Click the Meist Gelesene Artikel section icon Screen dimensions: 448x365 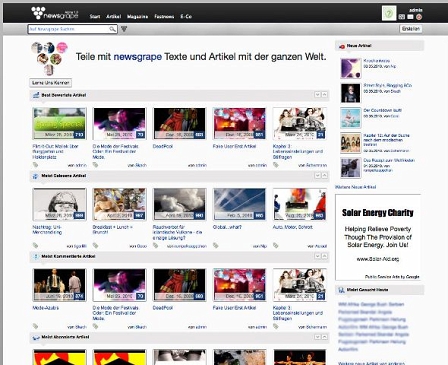pos(36,176)
